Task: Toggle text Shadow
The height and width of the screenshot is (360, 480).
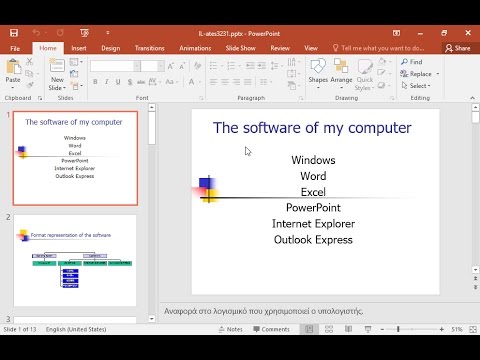Action: pyautogui.click(x=130, y=82)
